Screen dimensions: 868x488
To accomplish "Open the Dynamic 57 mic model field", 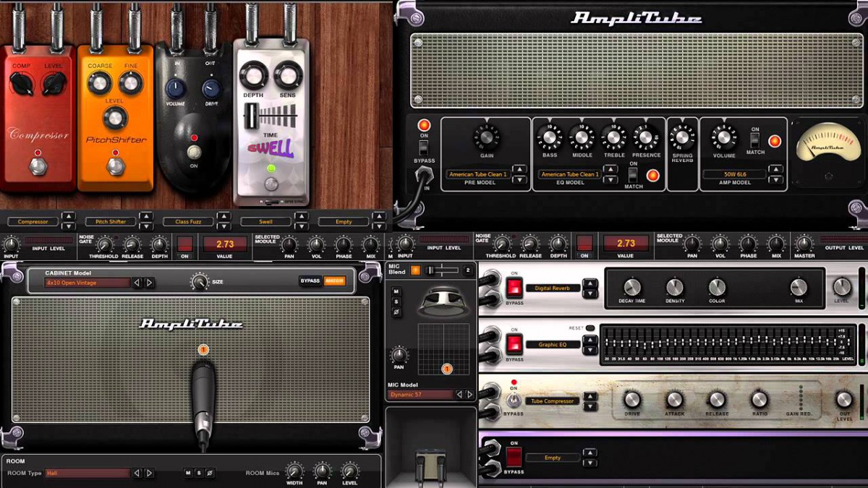I will (422, 395).
